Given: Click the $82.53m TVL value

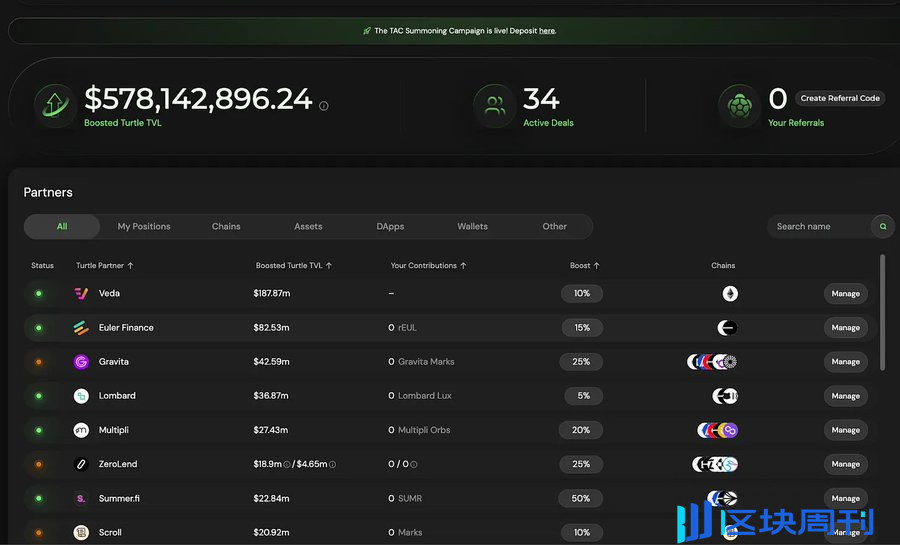Looking at the screenshot, I should 271,328.
